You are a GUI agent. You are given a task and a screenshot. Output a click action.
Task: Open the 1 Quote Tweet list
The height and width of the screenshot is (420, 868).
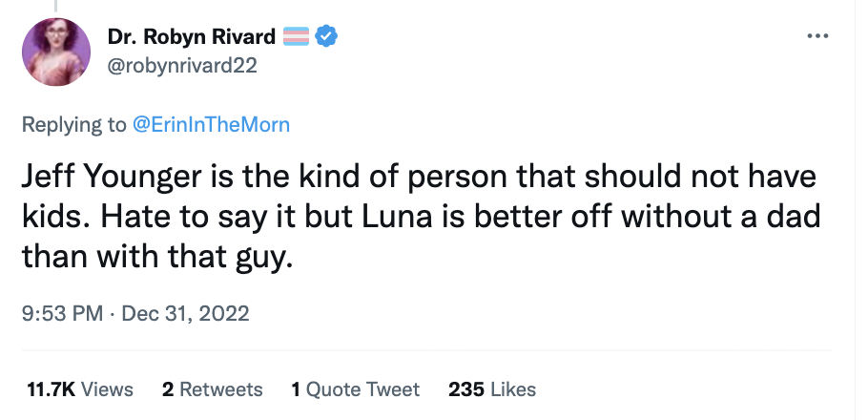tap(355, 389)
